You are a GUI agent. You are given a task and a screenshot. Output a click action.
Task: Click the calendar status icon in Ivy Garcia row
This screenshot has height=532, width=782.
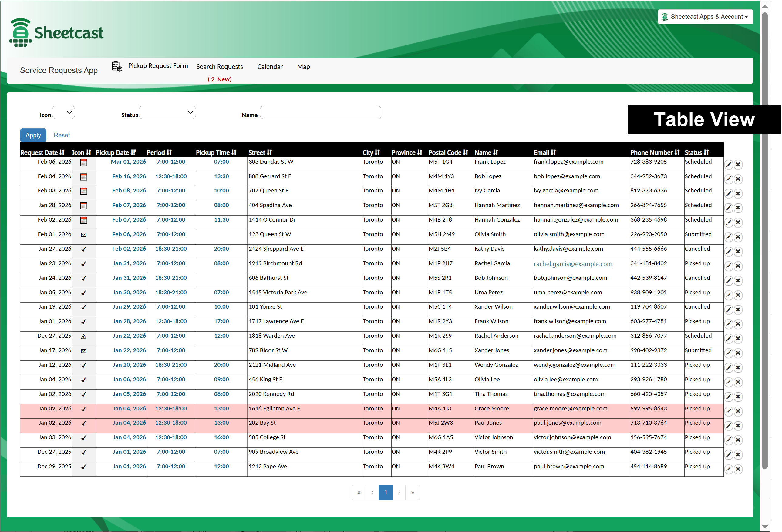[x=84, y=191]
